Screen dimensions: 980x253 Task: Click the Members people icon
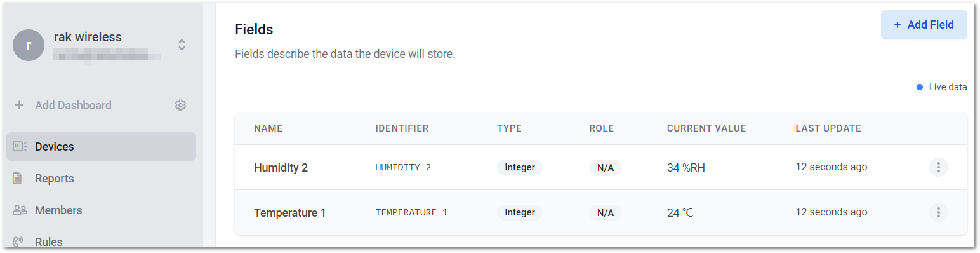point(20,210)
